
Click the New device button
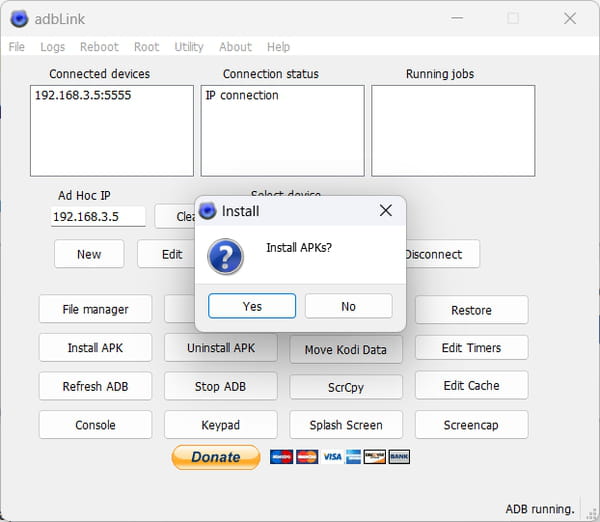tap(89, 254)
